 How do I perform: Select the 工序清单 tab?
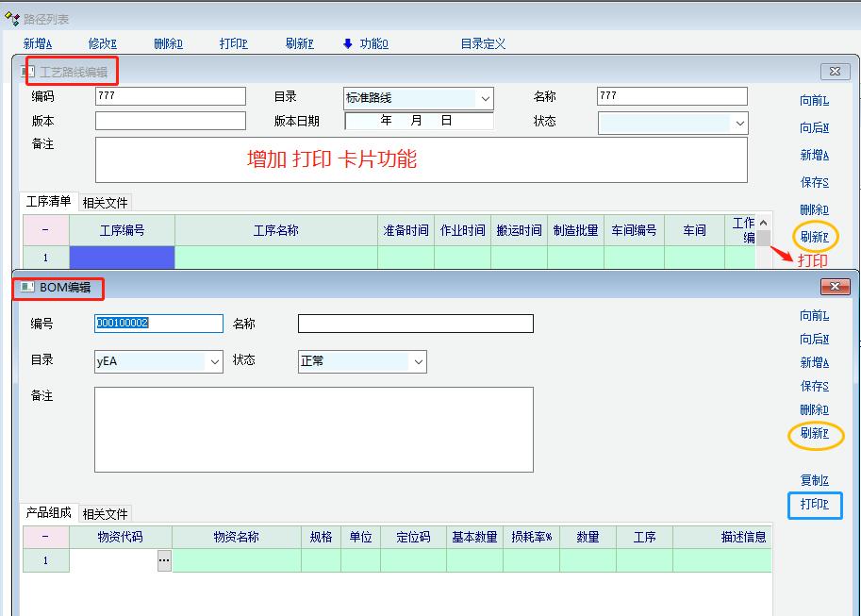(49, 202)
